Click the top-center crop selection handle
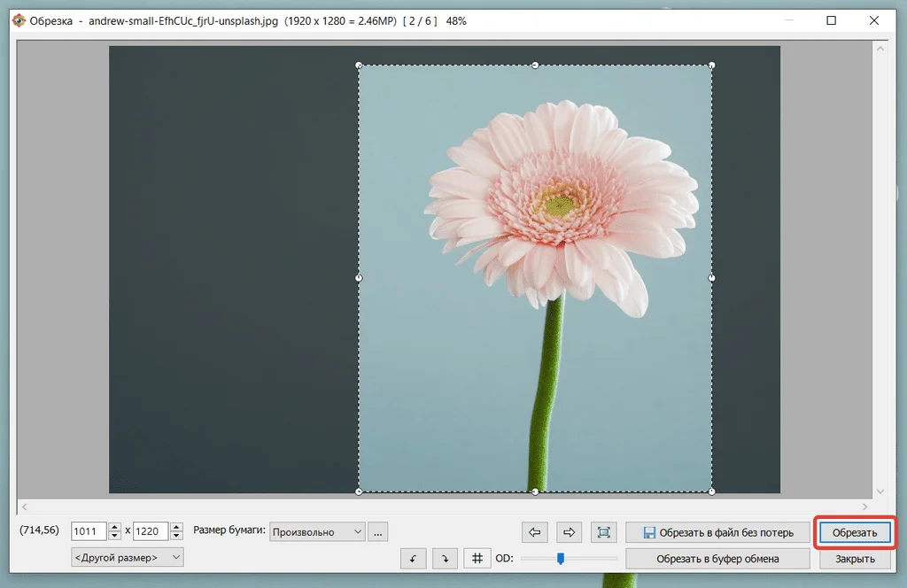The image size is (907, 588). 535,65
